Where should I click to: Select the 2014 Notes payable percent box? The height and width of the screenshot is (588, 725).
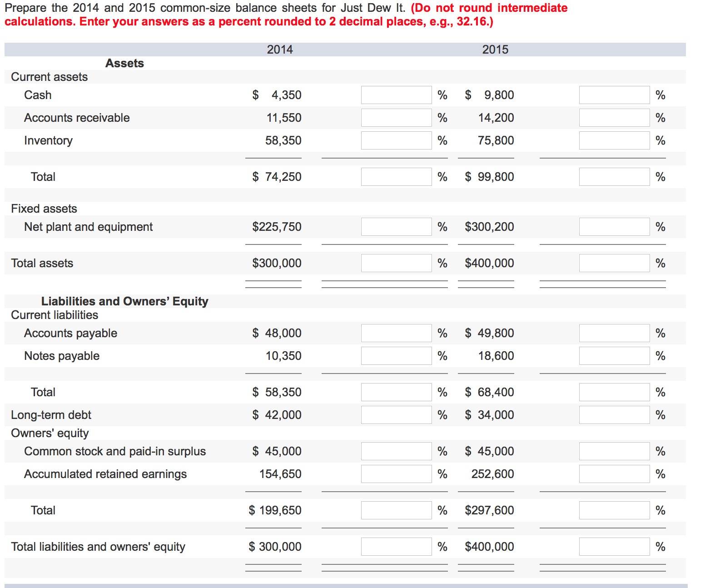[x=396, y=356]
